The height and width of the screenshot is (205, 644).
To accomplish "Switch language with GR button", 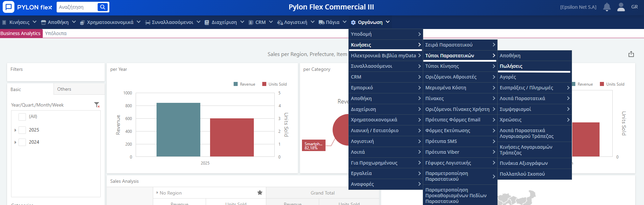I will 635,7.
